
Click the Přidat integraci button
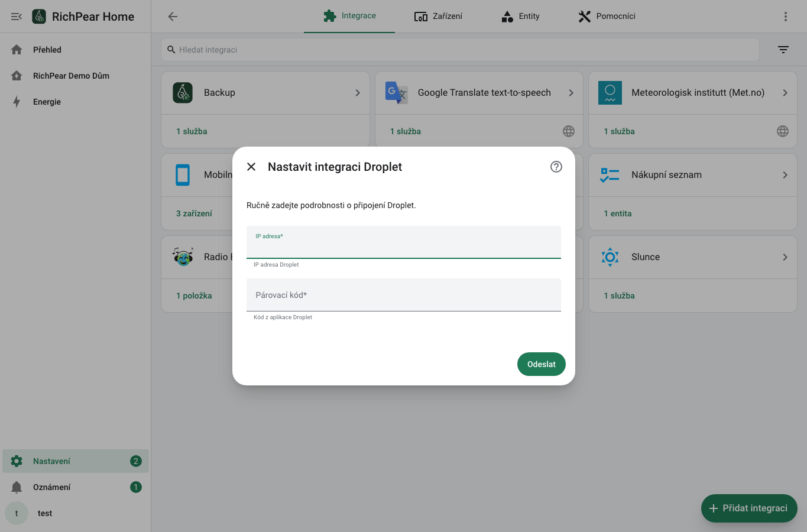coord(749,508)
